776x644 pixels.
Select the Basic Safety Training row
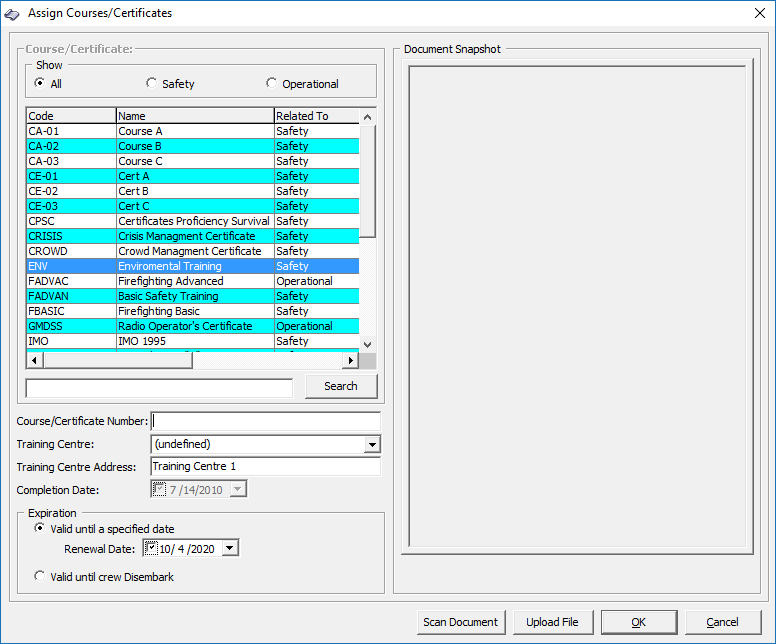pyautogui.click(x=193, y=297)
